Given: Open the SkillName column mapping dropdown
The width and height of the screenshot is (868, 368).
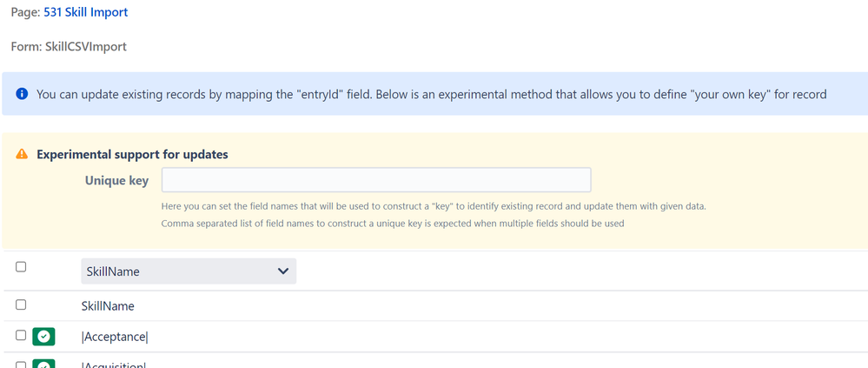Looking at the screenshot, I should click(189, 271).
